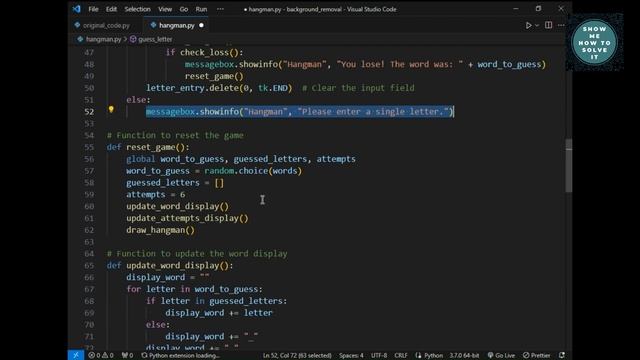This screenshot has width=640, height=360.
Task: Click 'word_to_guess = random.choice(words)' line
Action: (x=214, y=171)
